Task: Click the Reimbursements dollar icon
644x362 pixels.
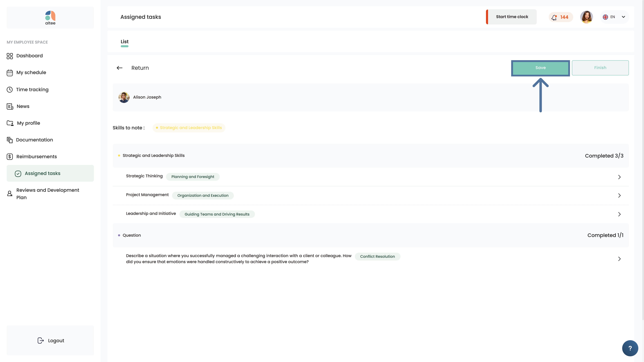Action: [x=10, y=157]
